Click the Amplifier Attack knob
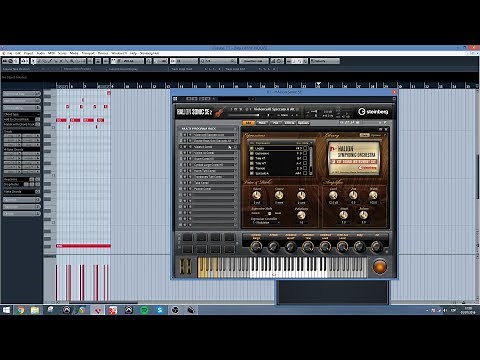This screenshot has height=360, width=480. [344, 215]
